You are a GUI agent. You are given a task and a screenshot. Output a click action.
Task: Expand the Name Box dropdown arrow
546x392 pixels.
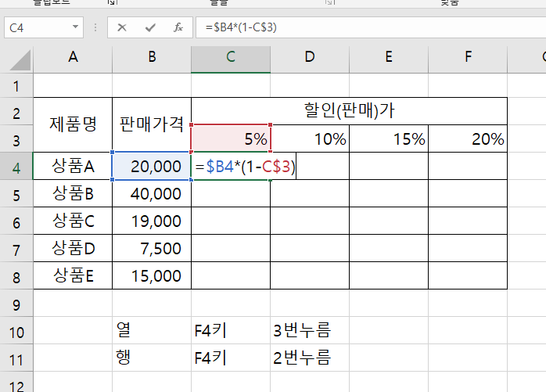click(75, 27)
